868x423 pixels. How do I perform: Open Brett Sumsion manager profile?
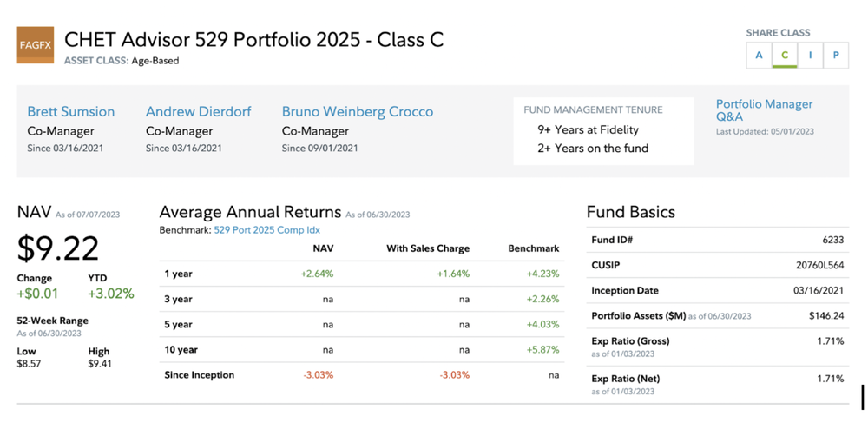(x=71, y=111)
